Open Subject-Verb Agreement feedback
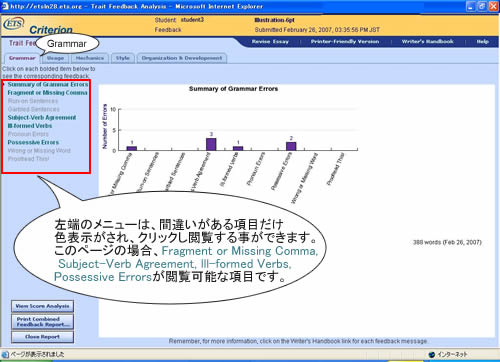The image size is (500, 362). (42, 118)
